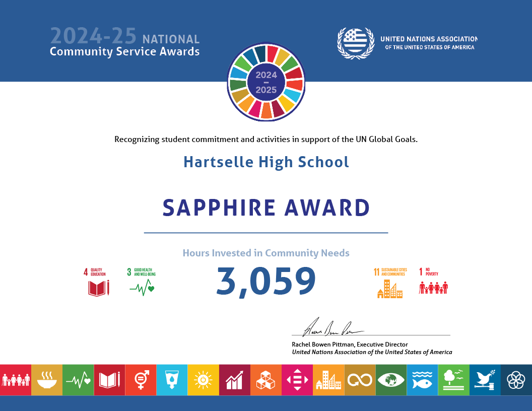The height and width of the screenshot is (411, 532).
Task: Click Hours Invested in Community Needs label
Action: [x=266, y=253]
